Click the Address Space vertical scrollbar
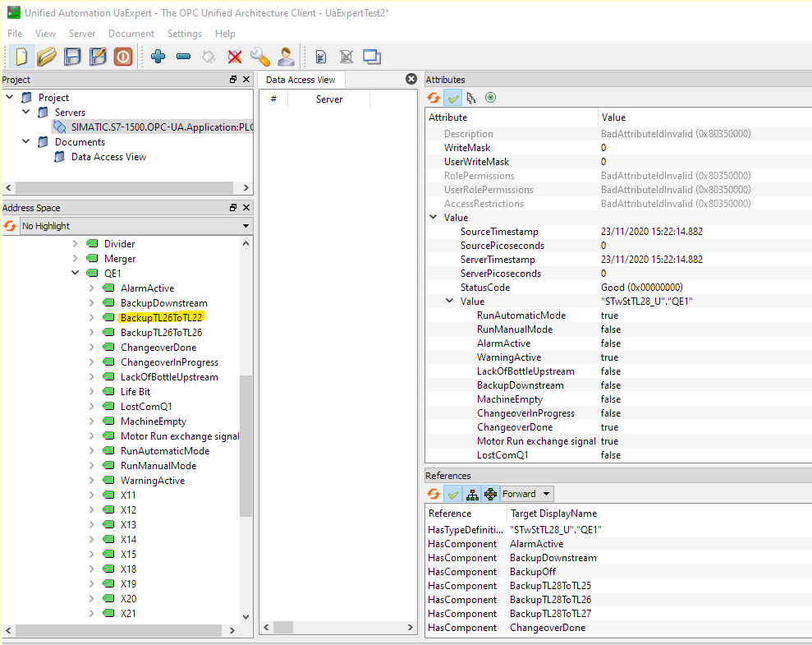 click(x=246, y=445)
